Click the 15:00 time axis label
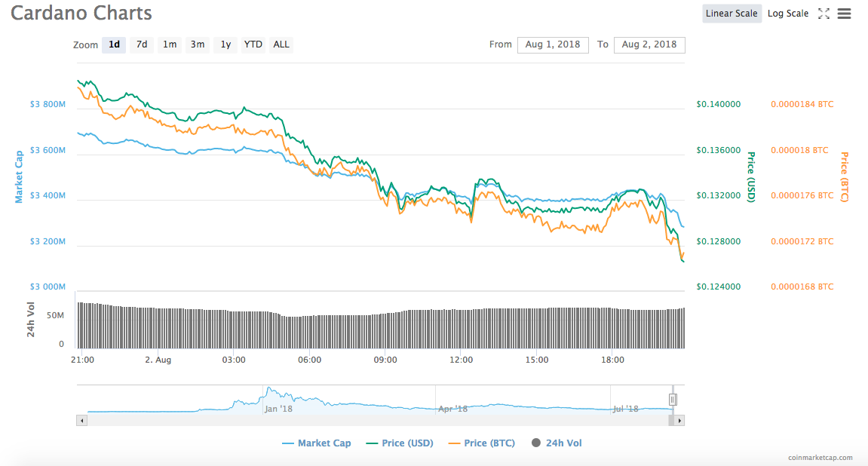The width and height of the screenshot is (868, 466). pyautogui.click(x=537, y=360)
